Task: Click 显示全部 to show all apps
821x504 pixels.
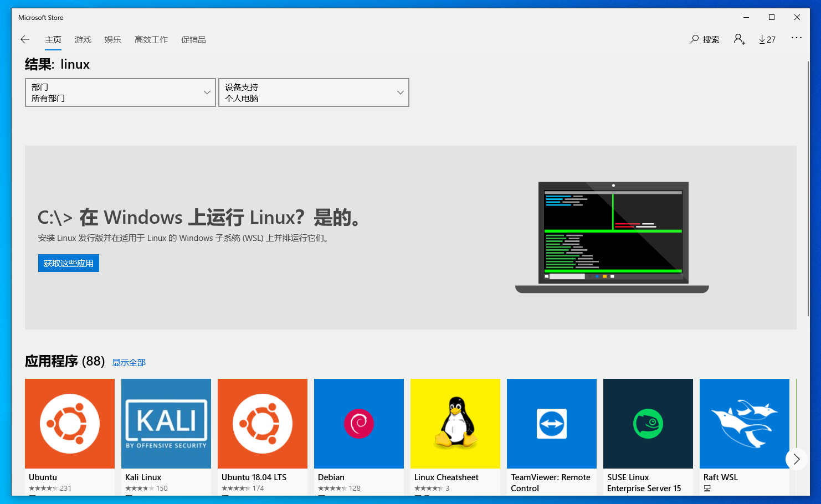Action: click(129, 362)
